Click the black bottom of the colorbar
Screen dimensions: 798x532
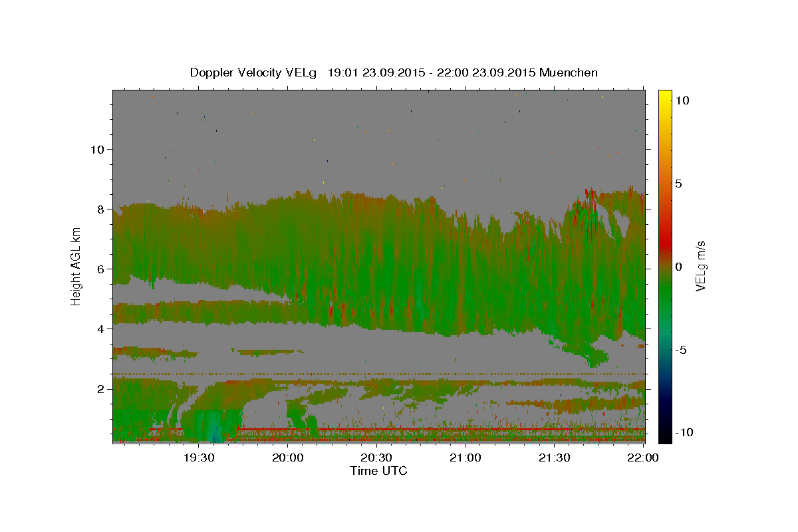point(665,436)
